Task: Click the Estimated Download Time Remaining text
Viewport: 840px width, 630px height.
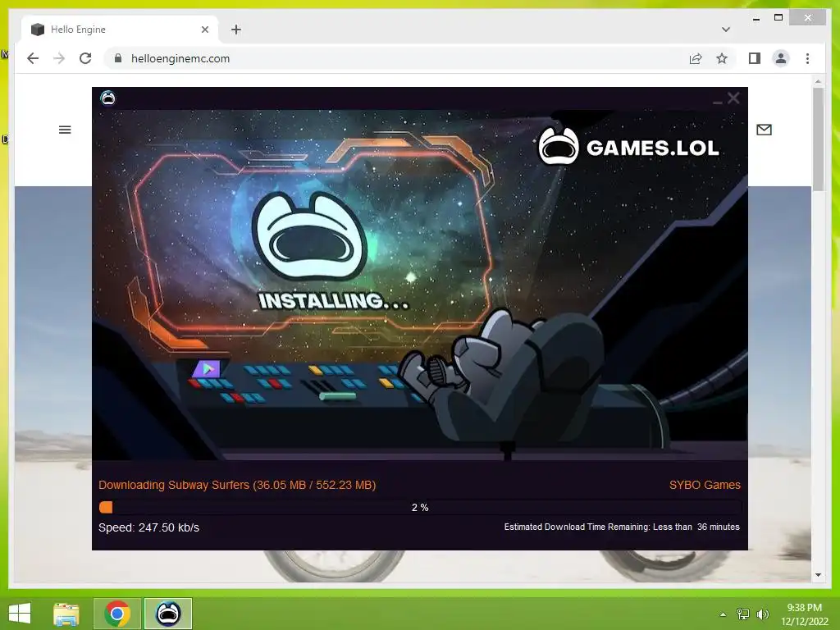Action: click(x=622, y=527)
